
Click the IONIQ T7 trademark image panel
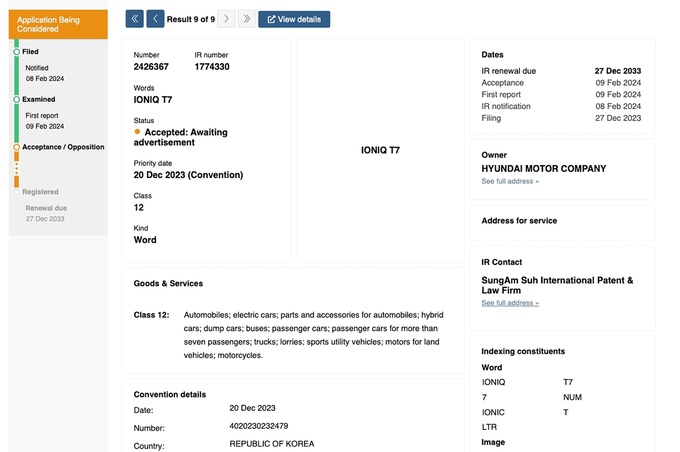[380, 150]
